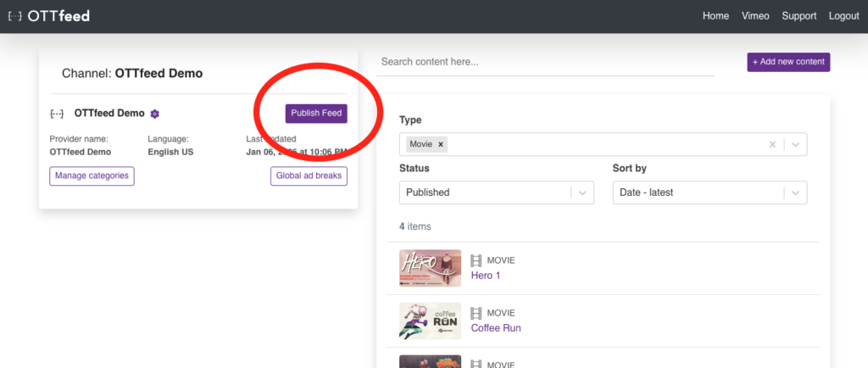Click Add new content button

pos(788,62)
